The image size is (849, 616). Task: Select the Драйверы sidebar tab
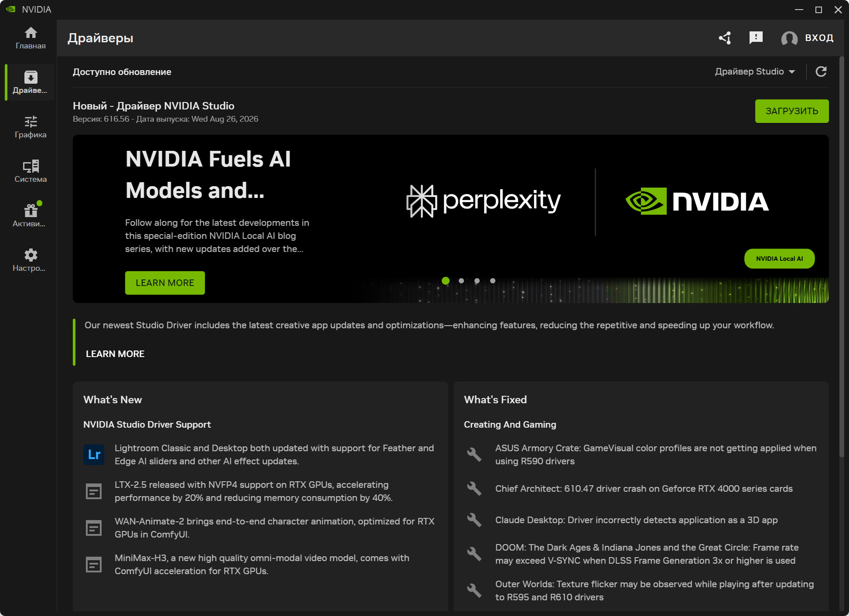(31, 82)
